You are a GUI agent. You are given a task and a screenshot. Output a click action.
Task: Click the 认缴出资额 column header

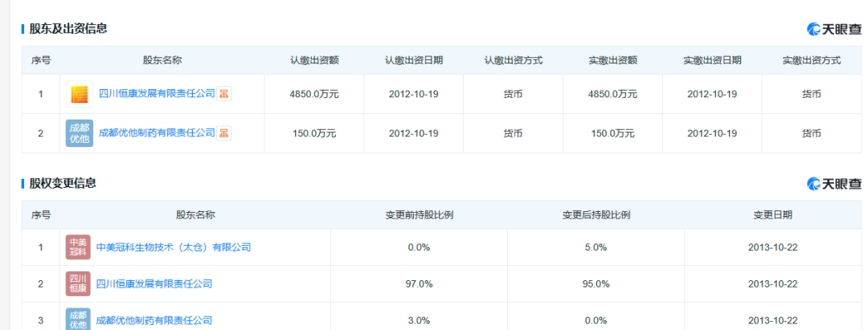tap(314, 61)
